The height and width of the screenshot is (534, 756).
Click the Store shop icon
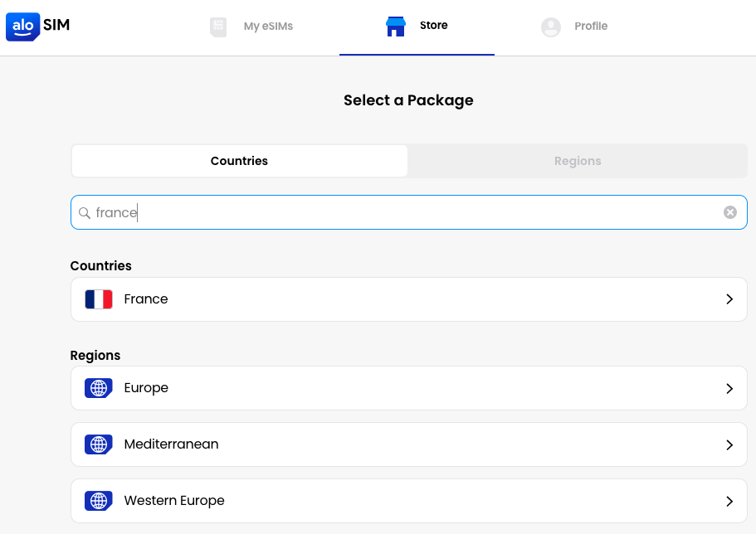point(396,27)
